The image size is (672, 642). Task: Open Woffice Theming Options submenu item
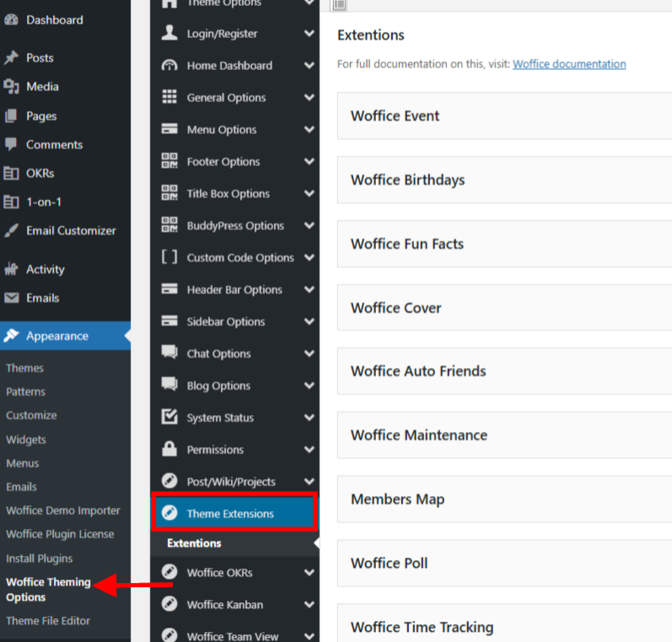coord(47,589)
